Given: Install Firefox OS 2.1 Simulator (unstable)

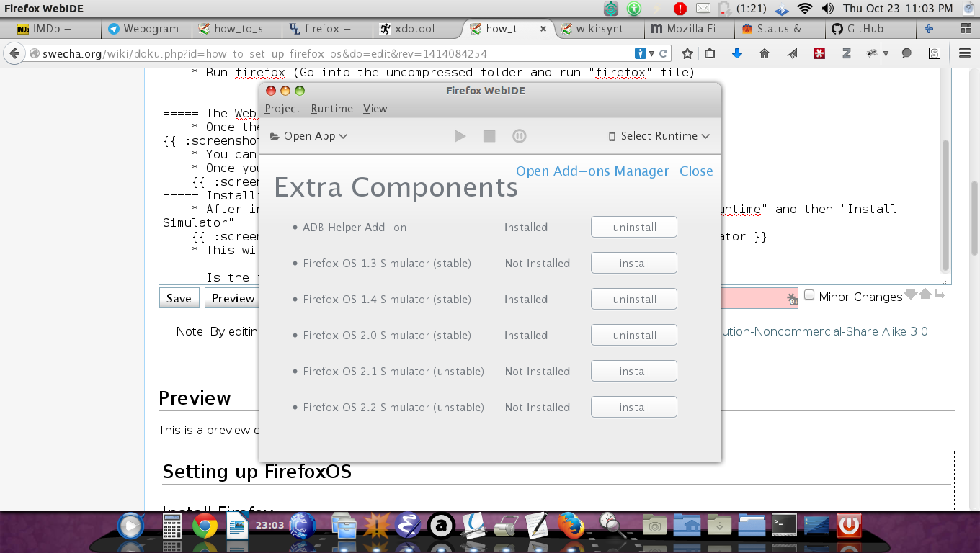Looking at the screenshot, I should point(634,371).
